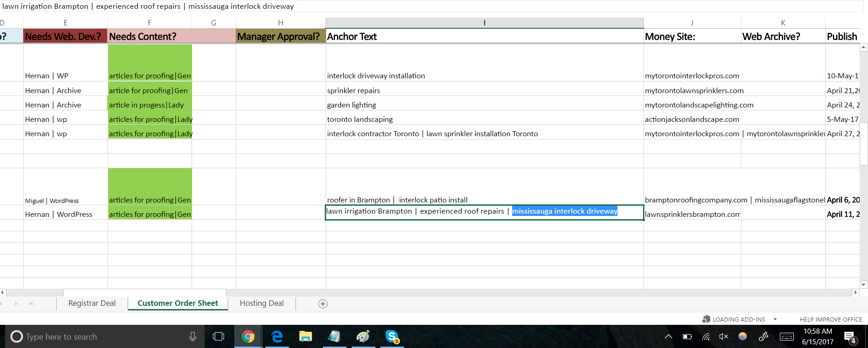
Task: Expand the Loading Add-ins dropdown arrow
Action: click(x=775, y=319)
